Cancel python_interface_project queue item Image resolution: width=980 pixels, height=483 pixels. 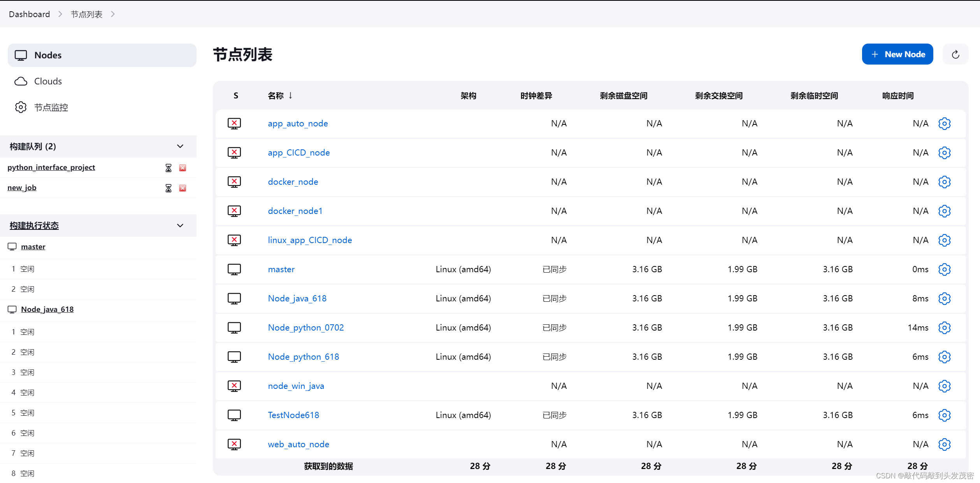[x=183, y=168]
